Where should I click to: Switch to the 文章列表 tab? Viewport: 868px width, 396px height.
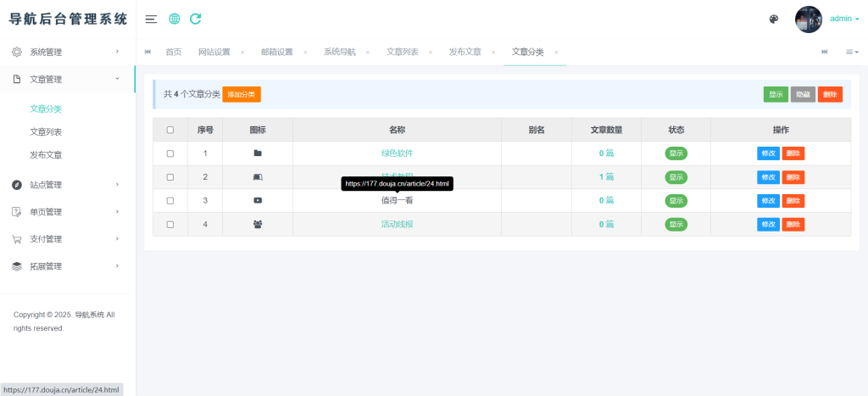click(403, 52)
